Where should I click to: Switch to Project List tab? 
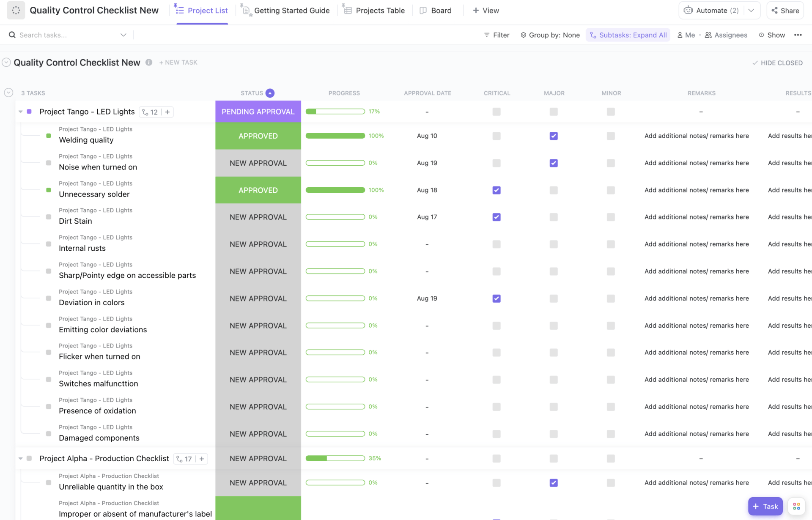point(207,10)
